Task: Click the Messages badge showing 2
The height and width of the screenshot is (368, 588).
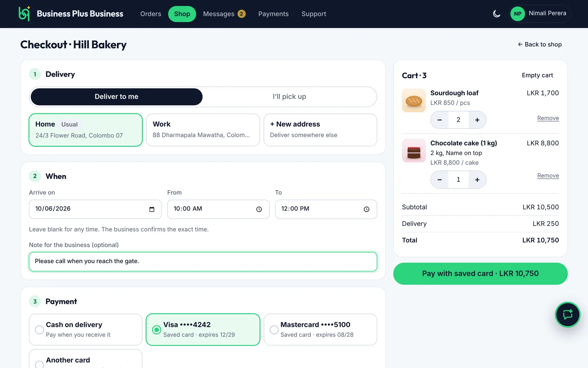Action: click(x=241, y=14)
